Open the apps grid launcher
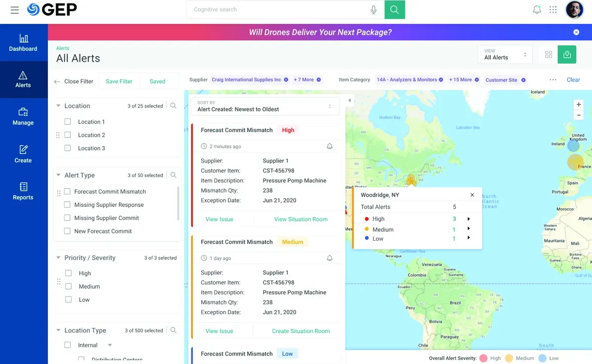The height and width of the screenshot is (364, 592). coord(553,10)
